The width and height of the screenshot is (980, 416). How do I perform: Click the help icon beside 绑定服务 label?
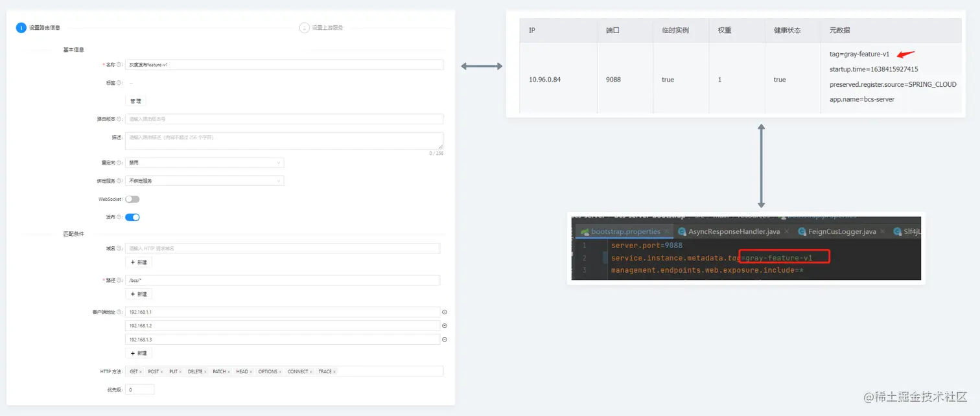tap(119, 181)
